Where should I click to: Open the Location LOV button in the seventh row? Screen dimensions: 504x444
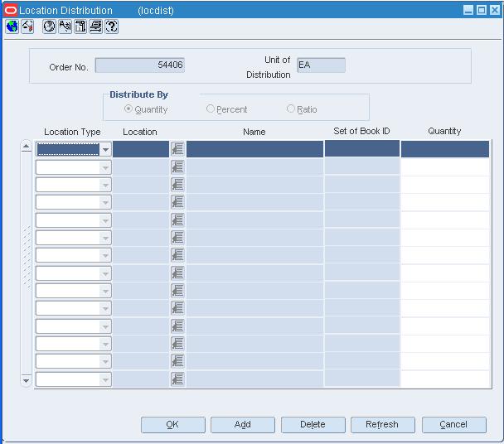177,255
